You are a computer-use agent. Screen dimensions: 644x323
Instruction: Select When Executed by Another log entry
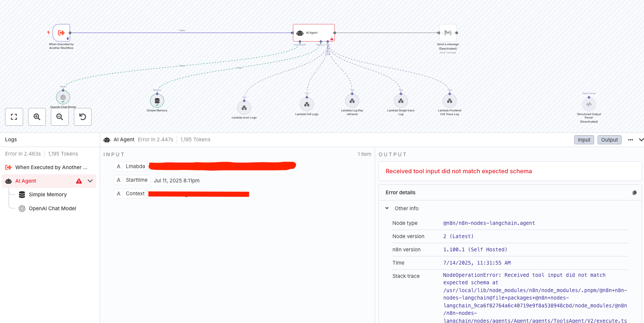[49, 167]
